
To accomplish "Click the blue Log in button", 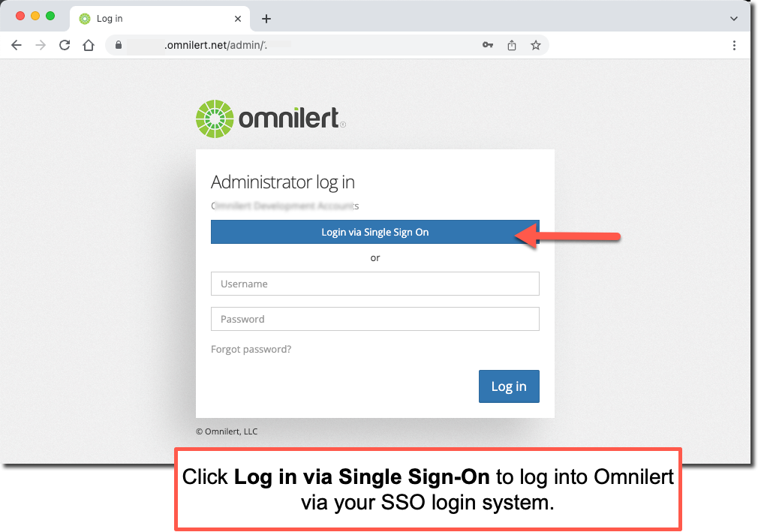I will click(x=509, y=386).
